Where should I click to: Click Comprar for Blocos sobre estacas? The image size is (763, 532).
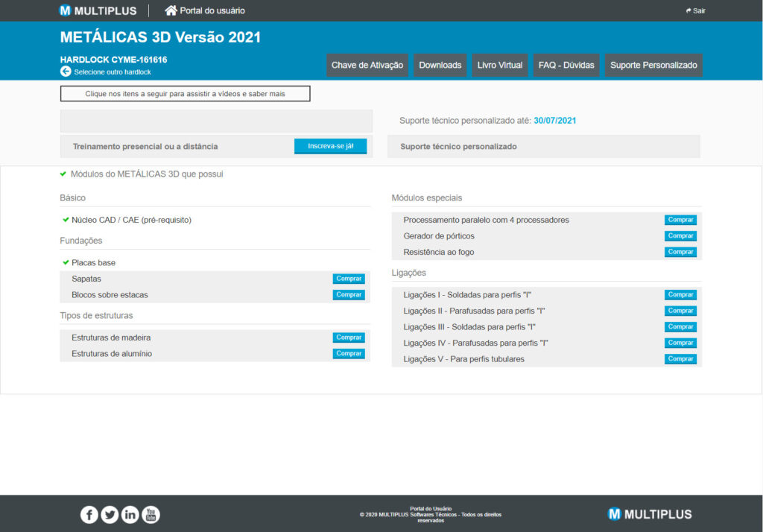[349, 294]
